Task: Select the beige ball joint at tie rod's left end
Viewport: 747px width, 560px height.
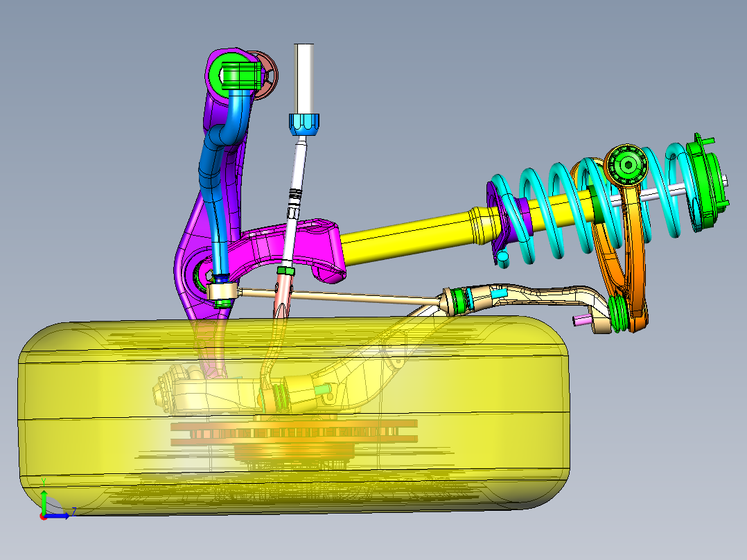Action: (222, 290)
